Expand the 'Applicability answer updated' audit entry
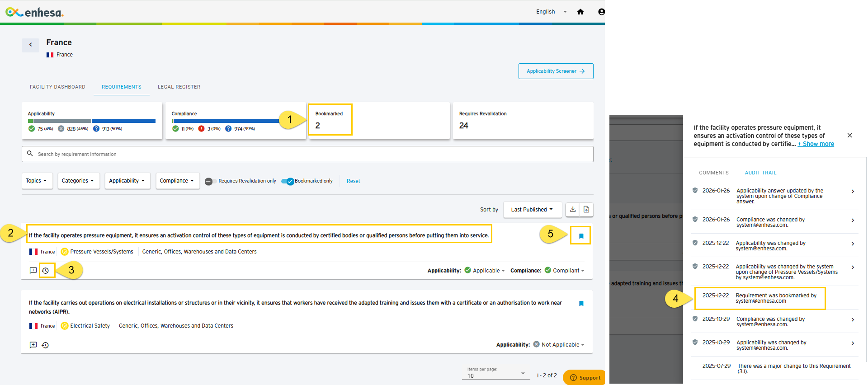The height and width of the screenshot is (385, 868). [853, 192]
